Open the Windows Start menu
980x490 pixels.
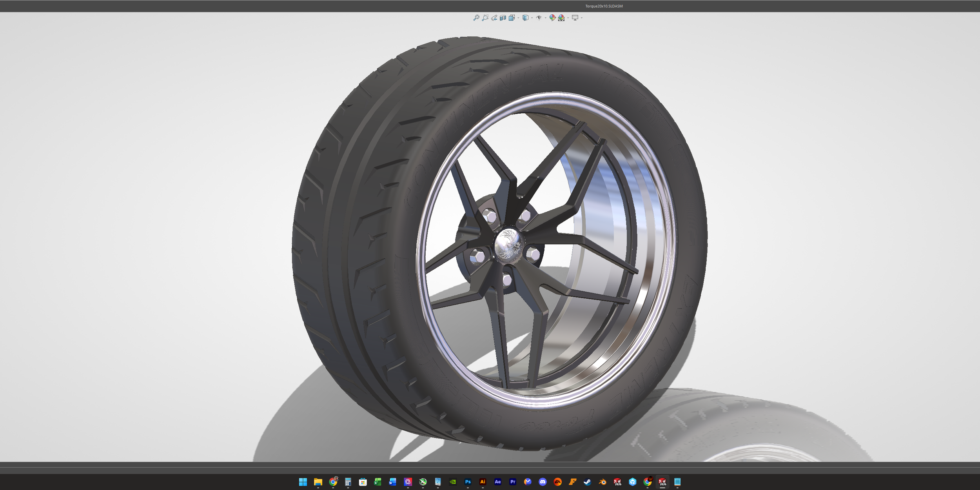click(303, 482)
